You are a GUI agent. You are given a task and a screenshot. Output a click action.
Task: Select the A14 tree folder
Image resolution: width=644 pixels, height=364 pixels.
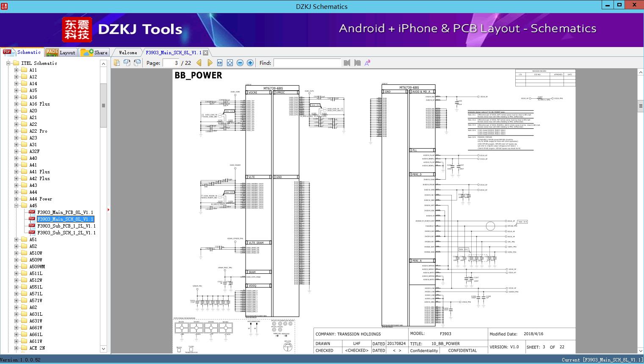33,83
